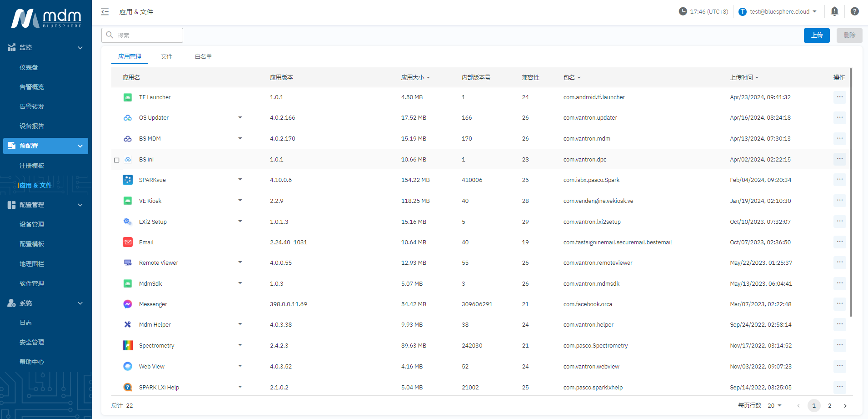Tick the checkbox for BS ini row
The width and height of the screenshot is (868, 419).
tap(117, 160)
